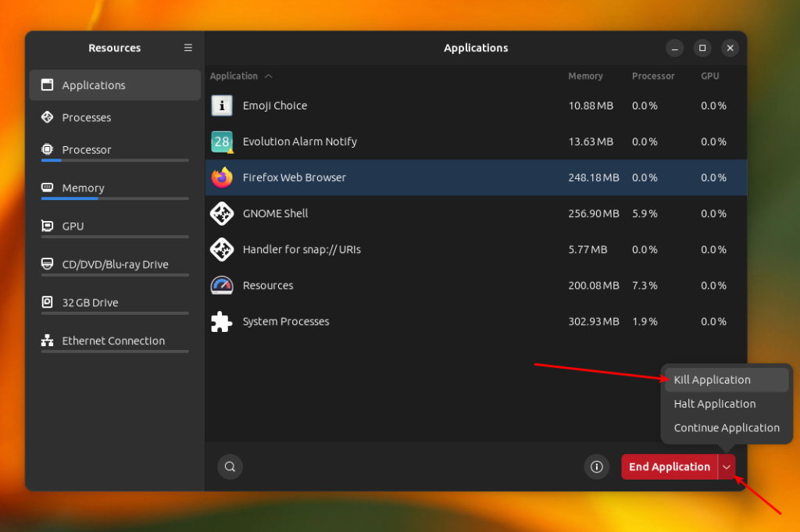
Task: Click the Resources app gauge icon
Action: pyautogui.click(x=222, y=286)
